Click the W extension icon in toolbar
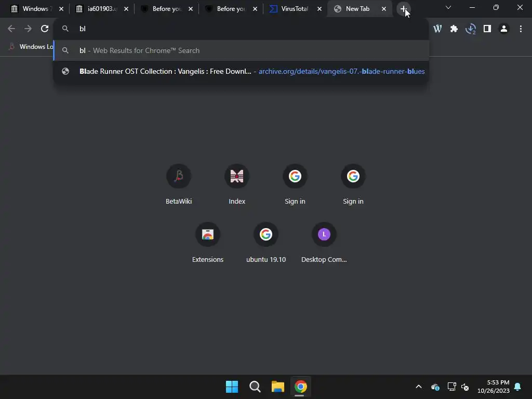The height and width of the screenshot is (399, 532). pyautogui.click(x=437, y=29)
